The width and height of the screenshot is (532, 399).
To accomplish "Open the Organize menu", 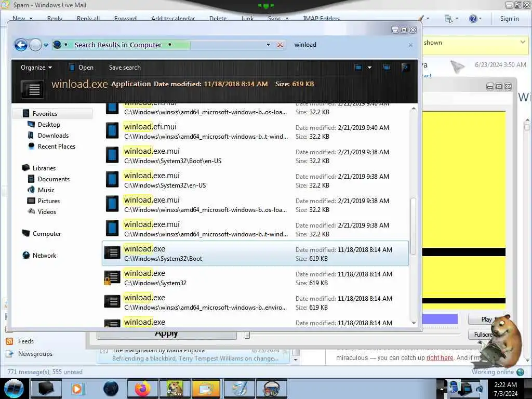I will tap(36, 68).
